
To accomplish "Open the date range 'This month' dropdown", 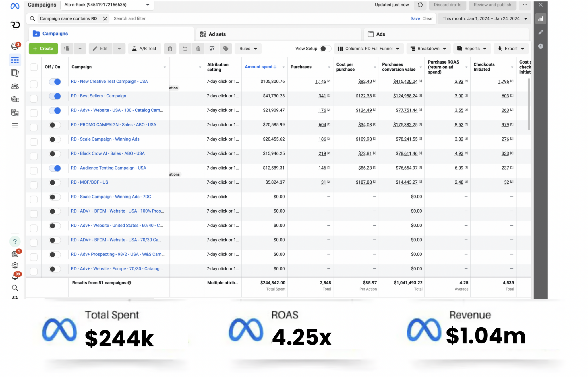I will click(x=485, y=18).
